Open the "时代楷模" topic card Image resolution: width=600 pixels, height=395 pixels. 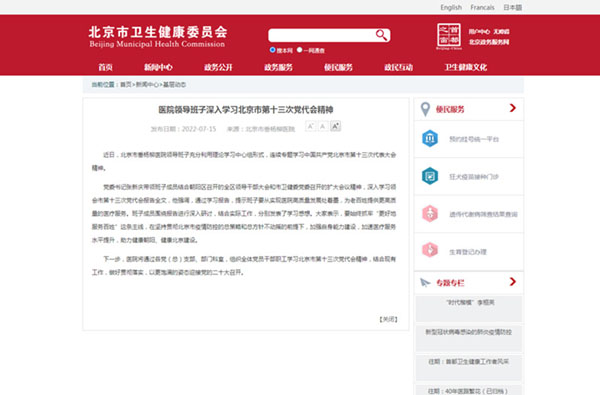point(469,308)
